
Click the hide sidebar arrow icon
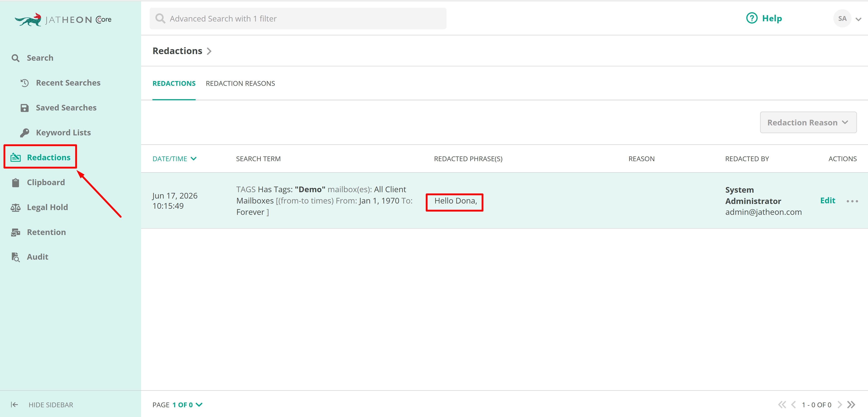pyautogui.click(x=14, y=405)
